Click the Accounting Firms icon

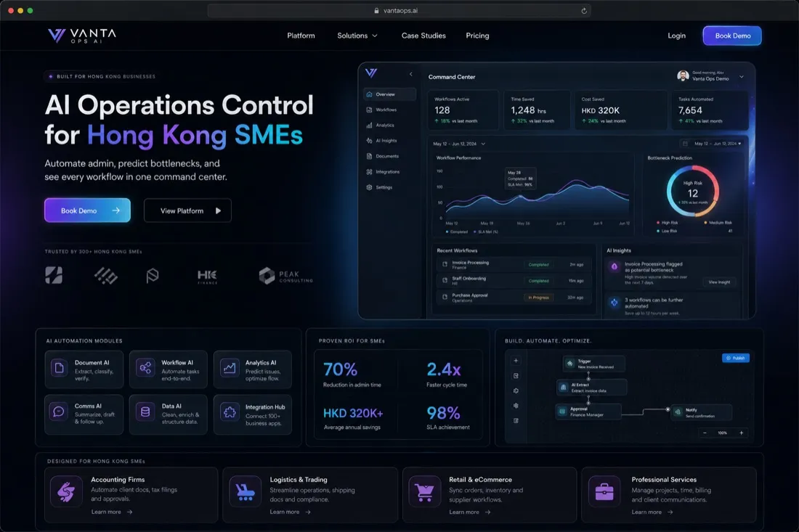coord(66,492)
